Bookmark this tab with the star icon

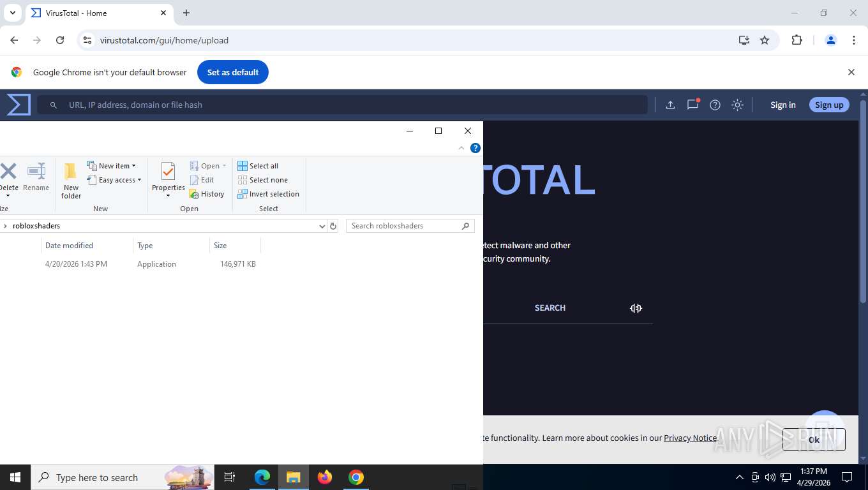tap(765, 40)
